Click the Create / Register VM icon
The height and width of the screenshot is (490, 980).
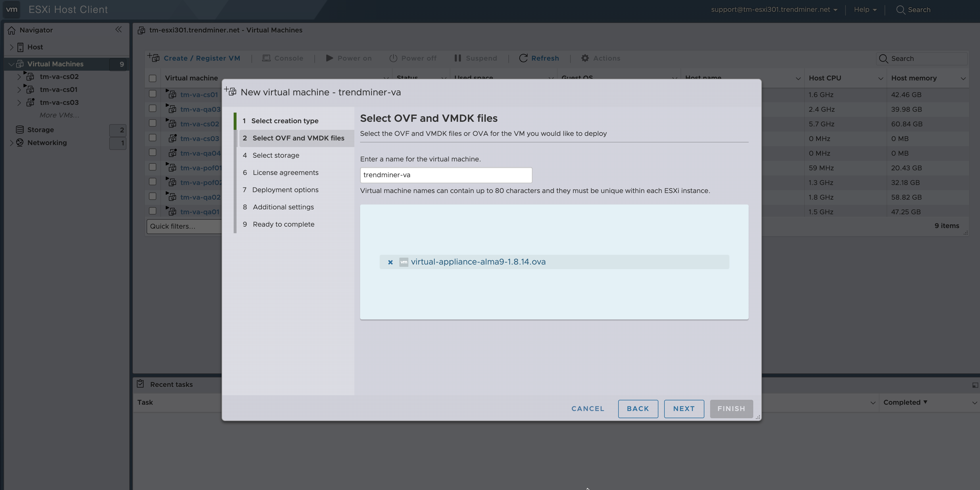click(x=154, y=58)
